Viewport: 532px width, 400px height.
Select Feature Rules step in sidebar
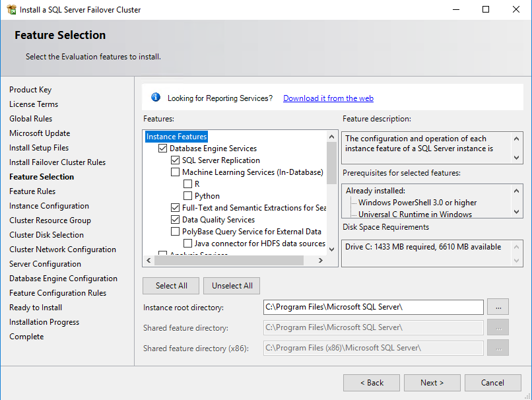point(32,191)
